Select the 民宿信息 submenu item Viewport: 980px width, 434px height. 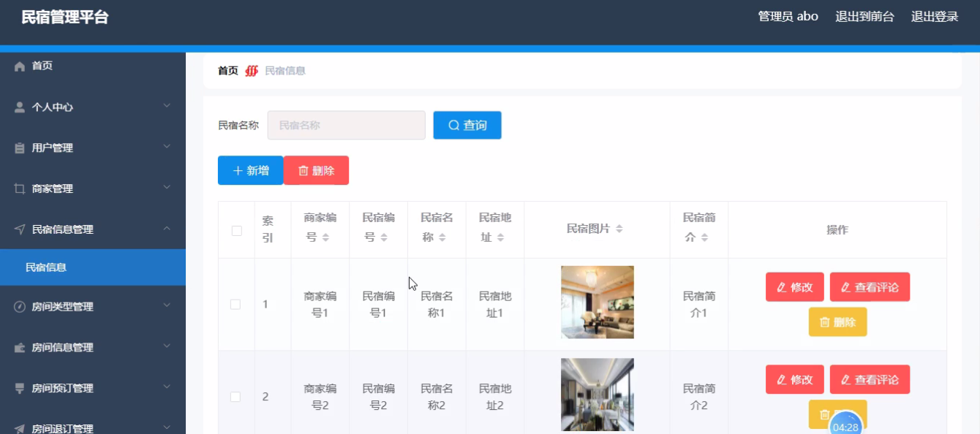pyautogui.click(x=93, y=267)
